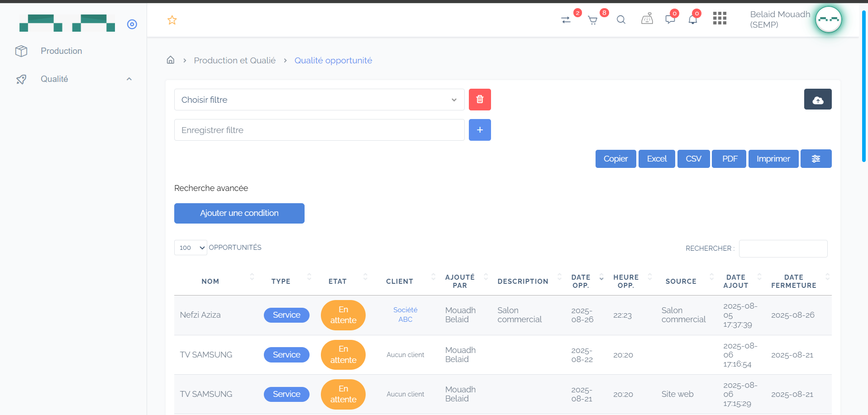
Task: Open the cash register icon
Action: pos(647,19)
